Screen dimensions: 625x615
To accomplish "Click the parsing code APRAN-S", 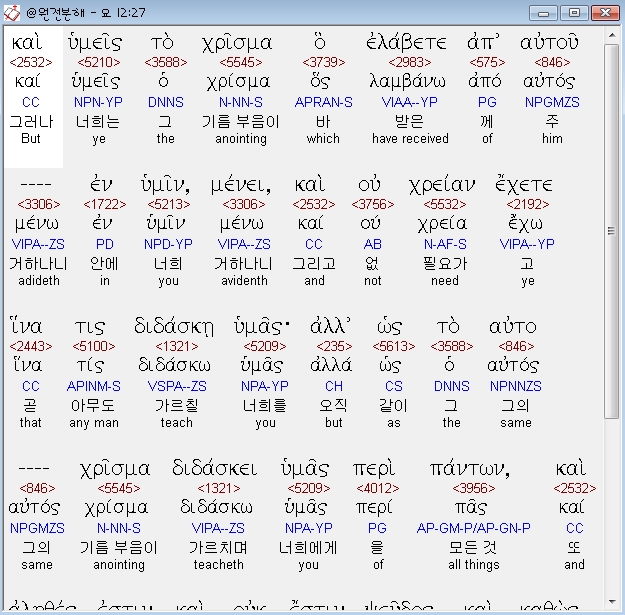I will point(324,102).
